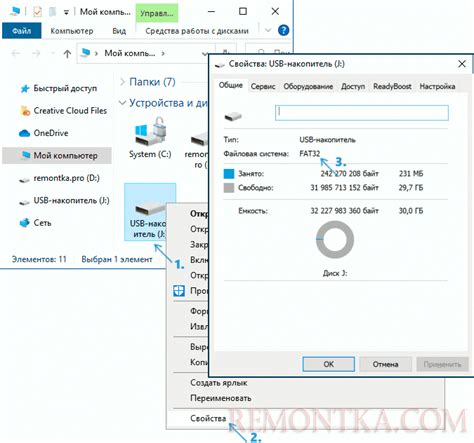Open the System (C:) drive icon
This screenshot has height=443, width=474.
(150, 138)
